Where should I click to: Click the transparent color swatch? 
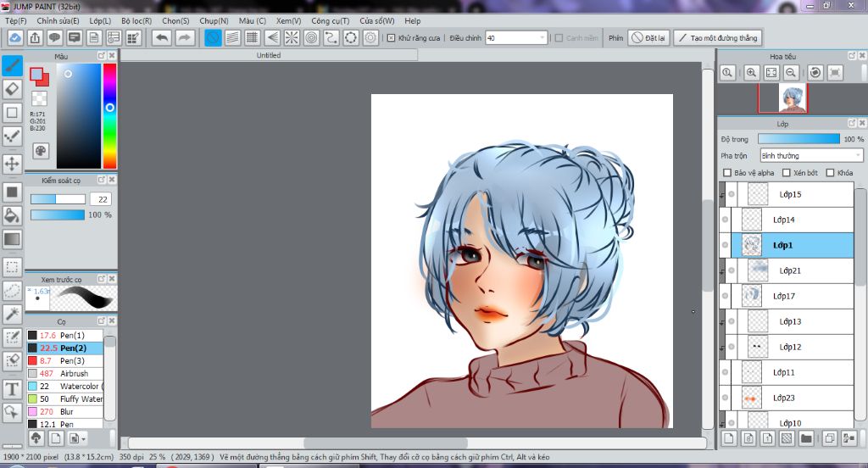click(x=39, y=98)
